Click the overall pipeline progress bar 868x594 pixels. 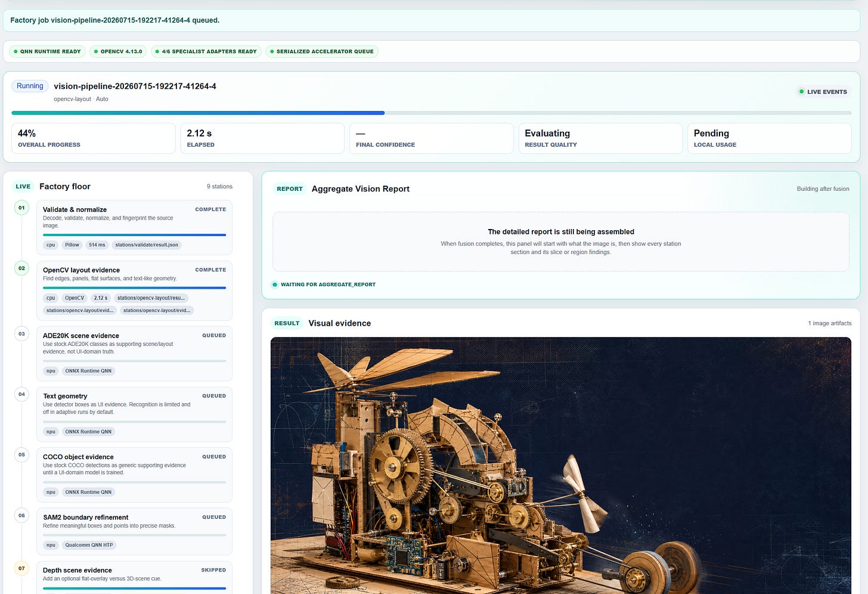tap(432, 113)
